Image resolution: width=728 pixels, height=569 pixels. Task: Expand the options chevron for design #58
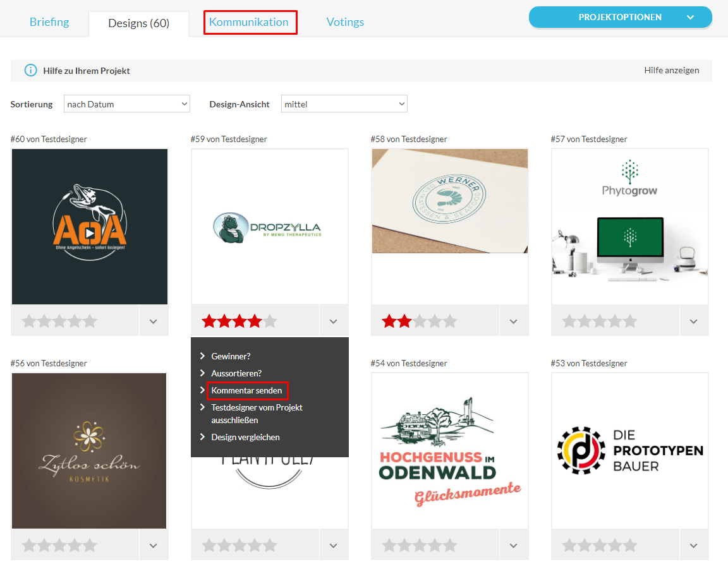pyautogui.click(x=514, y=321)
